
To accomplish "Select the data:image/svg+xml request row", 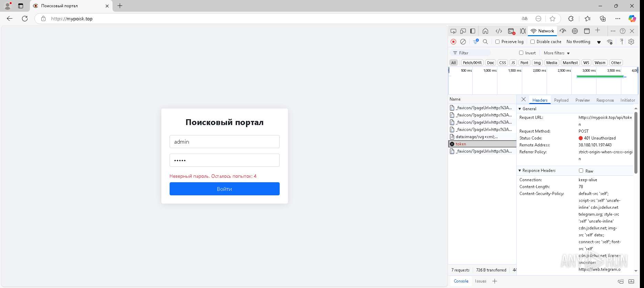I will (x=482, y=137).
